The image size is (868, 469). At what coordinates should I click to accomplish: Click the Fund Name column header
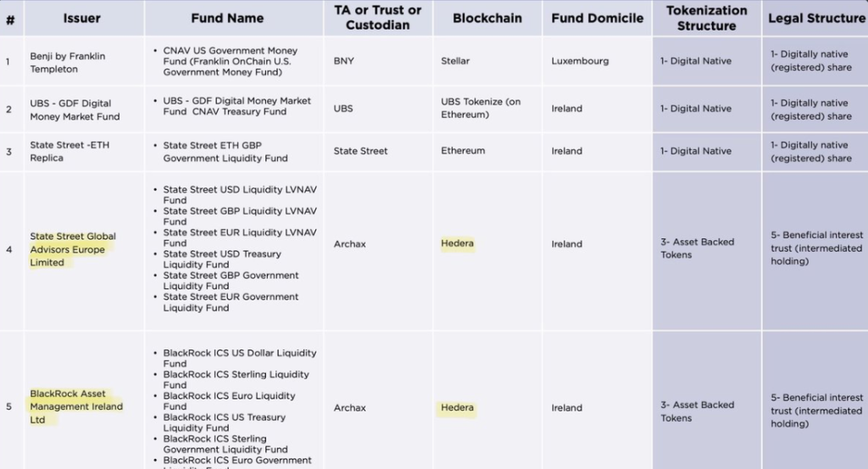(227, 18)
